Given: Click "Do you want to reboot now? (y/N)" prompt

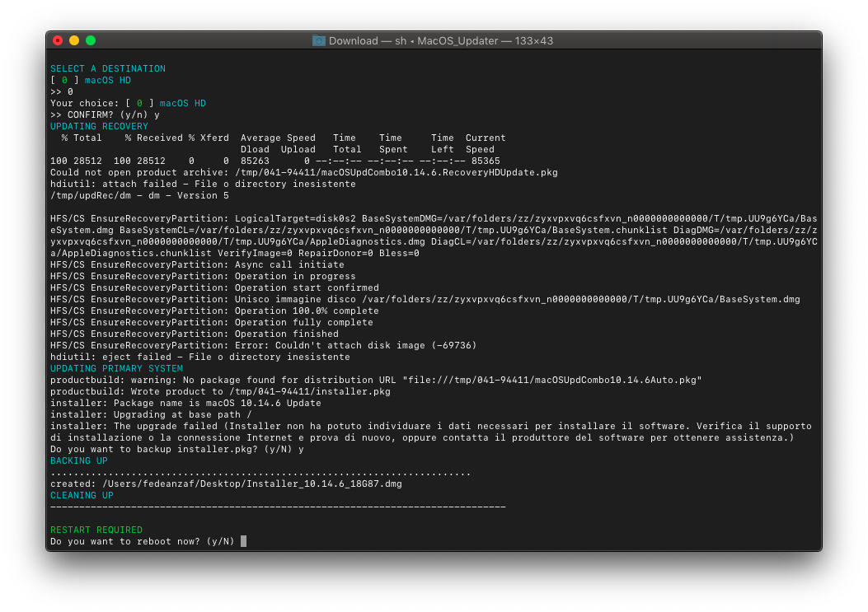Looking at the screenshot, I should 143,542.
